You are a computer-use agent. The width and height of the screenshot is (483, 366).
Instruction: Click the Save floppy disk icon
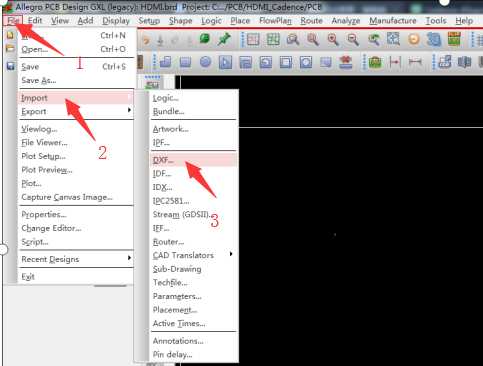coord(11,66)
